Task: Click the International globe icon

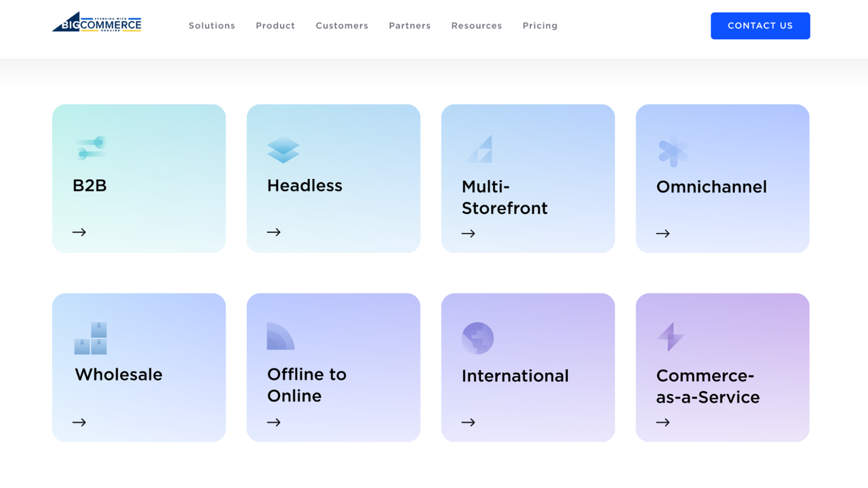Action: pos(478,338)
